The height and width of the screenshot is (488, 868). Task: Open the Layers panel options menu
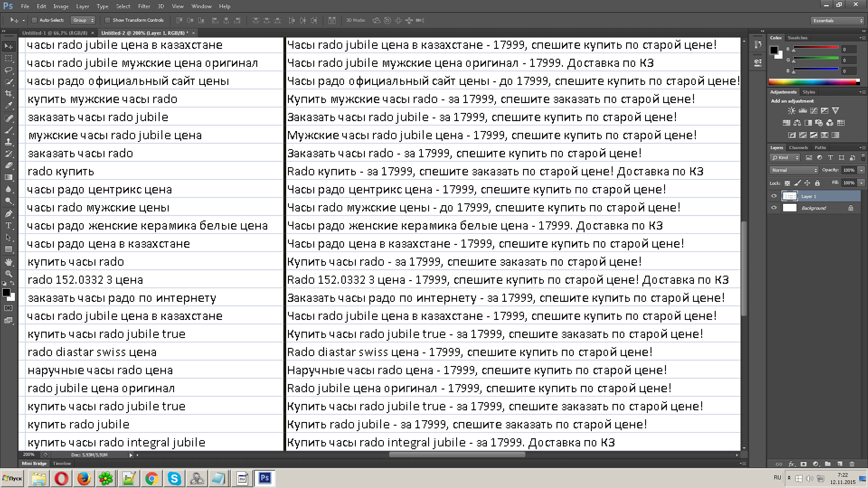[x=863, y=148]
